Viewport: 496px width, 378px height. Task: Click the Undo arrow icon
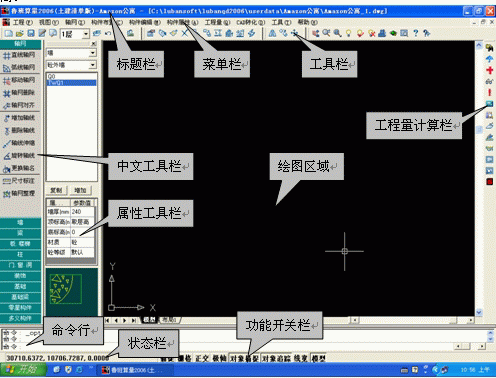click(x=108, y=33)
